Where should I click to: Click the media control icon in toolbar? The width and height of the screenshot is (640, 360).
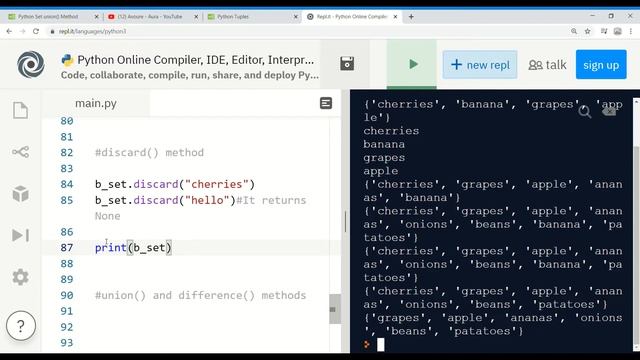click(x=604, y=31)
